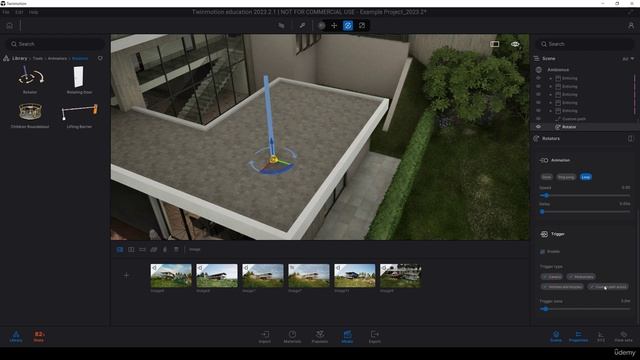Open the Import panel

point(264,336)
